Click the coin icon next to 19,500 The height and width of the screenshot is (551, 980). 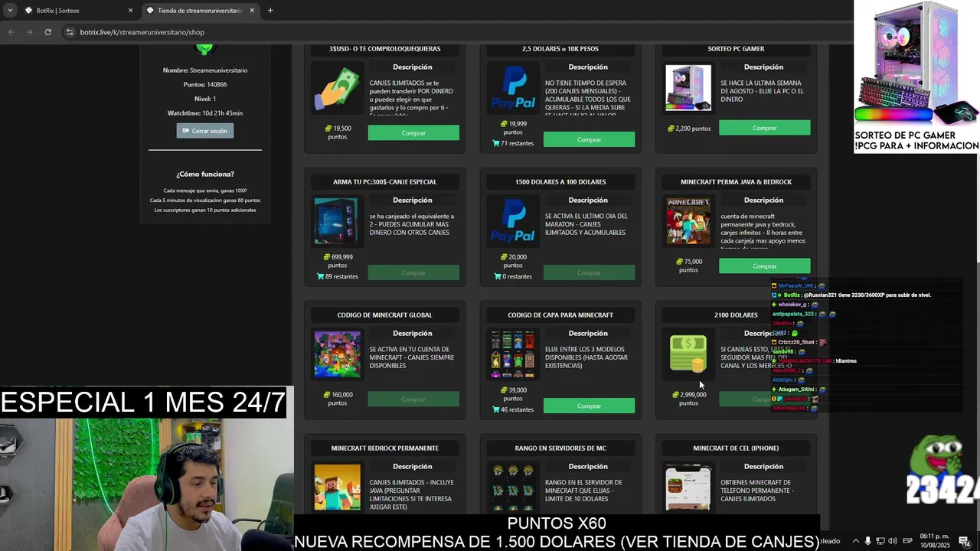328,129
